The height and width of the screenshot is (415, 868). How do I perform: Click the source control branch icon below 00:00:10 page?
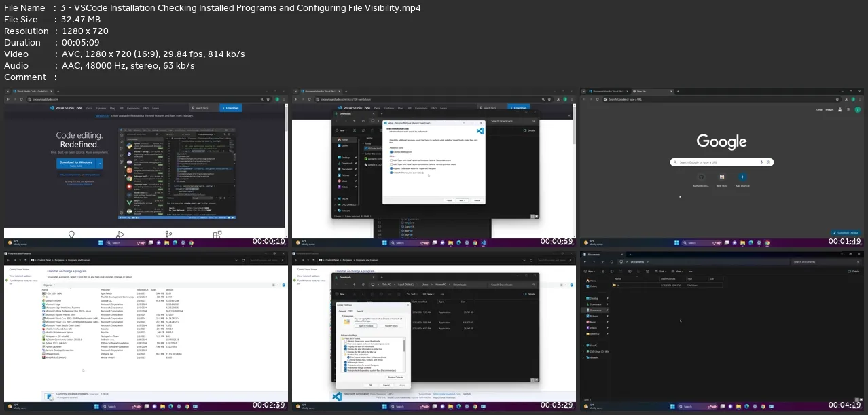[168, 235]
